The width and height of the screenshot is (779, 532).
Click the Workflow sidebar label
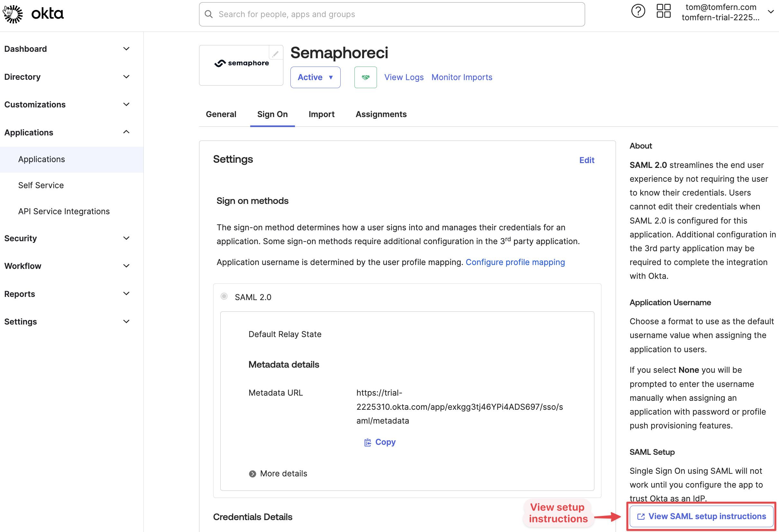(x=23, y=266)
